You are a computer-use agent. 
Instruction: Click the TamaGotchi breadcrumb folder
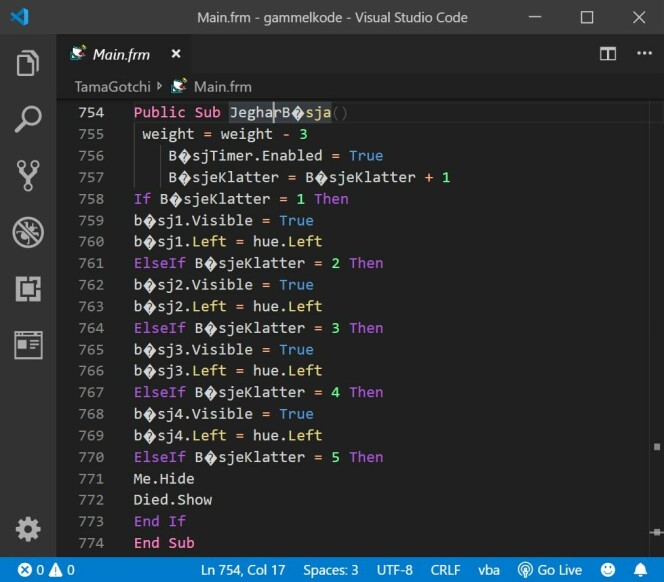tap(112, 87)
